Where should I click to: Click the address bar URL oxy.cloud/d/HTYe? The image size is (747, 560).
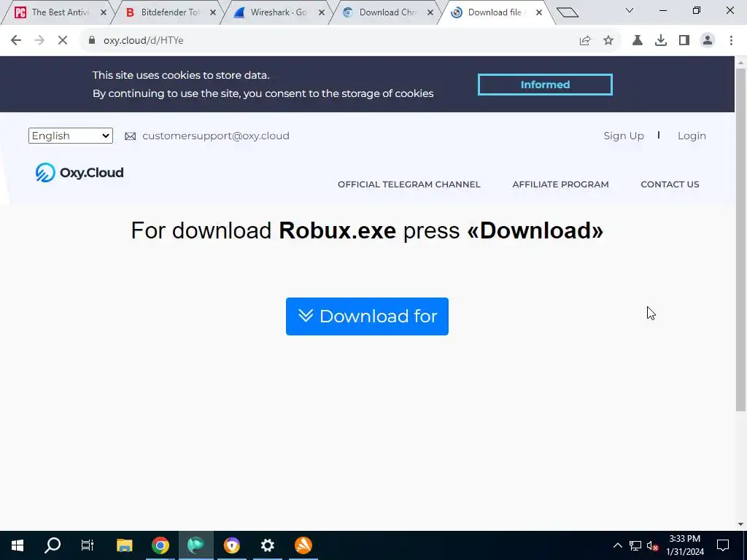click(144, 41)
